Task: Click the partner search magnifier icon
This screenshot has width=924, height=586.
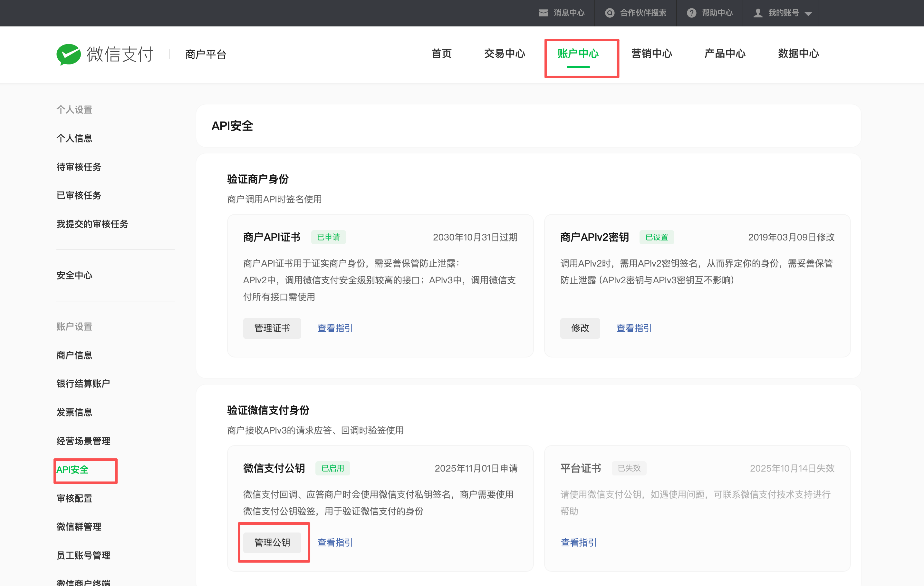Action: tap(609, 13)
